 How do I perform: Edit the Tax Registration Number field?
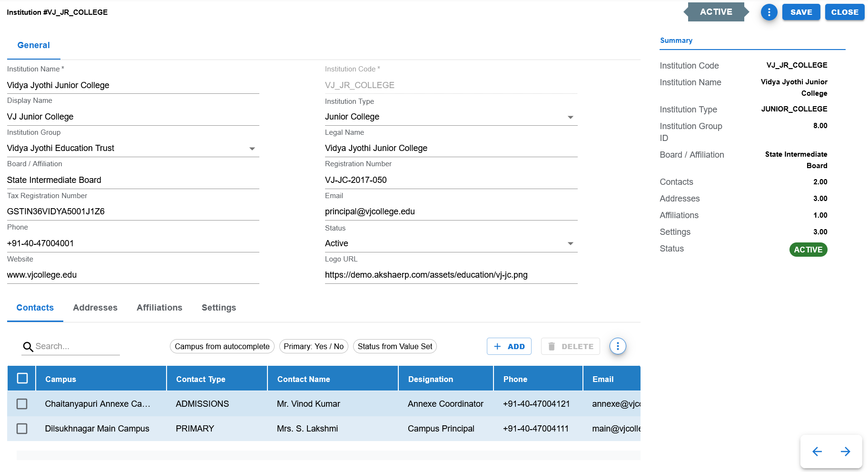click(133, 211)
